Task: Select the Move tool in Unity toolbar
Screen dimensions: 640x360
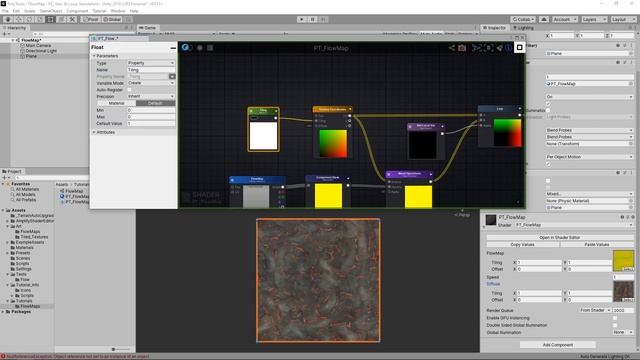Action: 18,19
